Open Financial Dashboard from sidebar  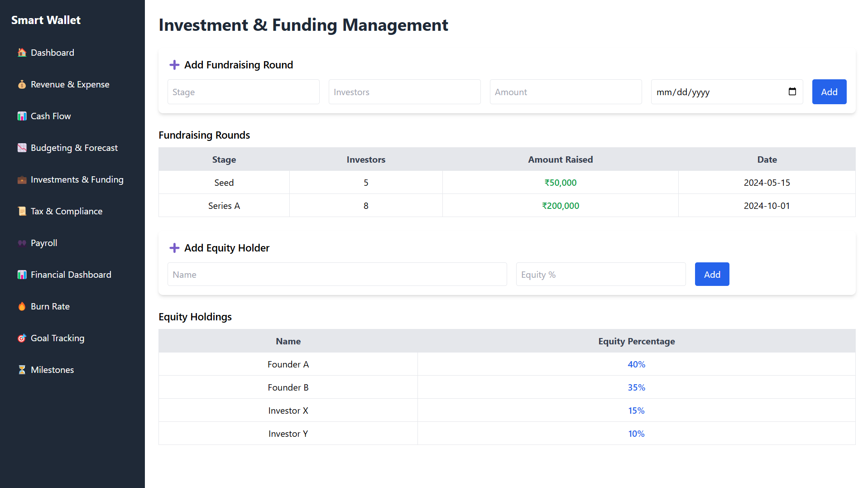point(71,275)
